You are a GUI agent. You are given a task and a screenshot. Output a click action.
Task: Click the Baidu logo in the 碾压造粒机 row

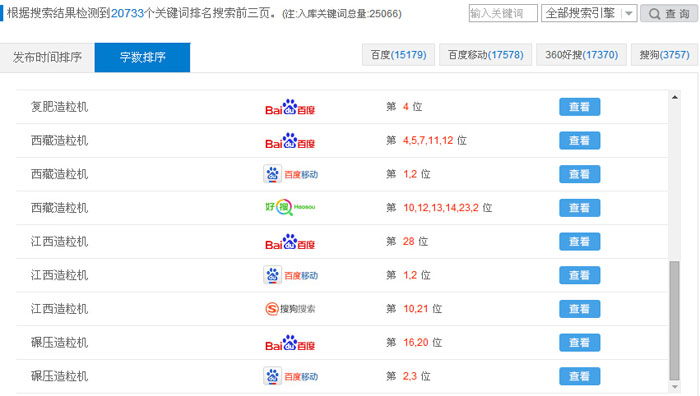(x=290, y=342)
